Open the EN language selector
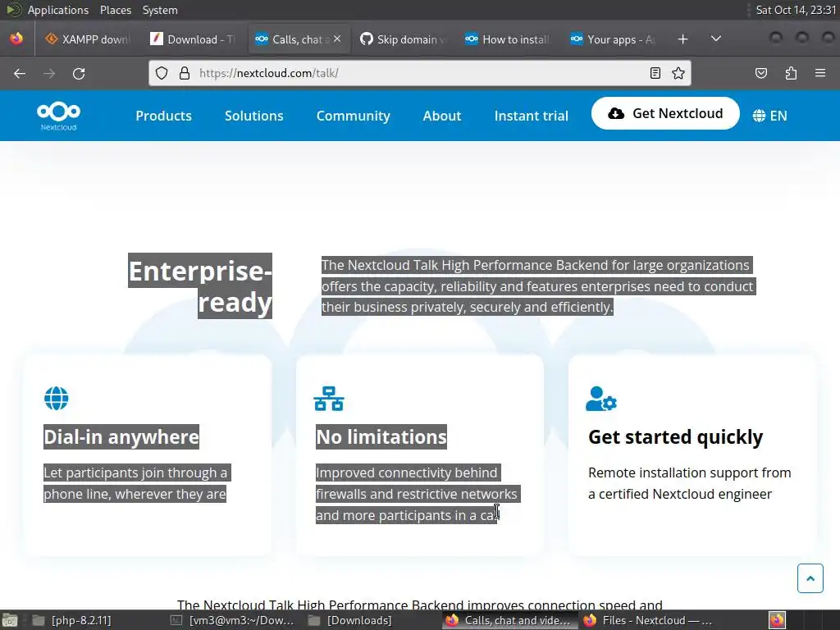 pos(769,116)
